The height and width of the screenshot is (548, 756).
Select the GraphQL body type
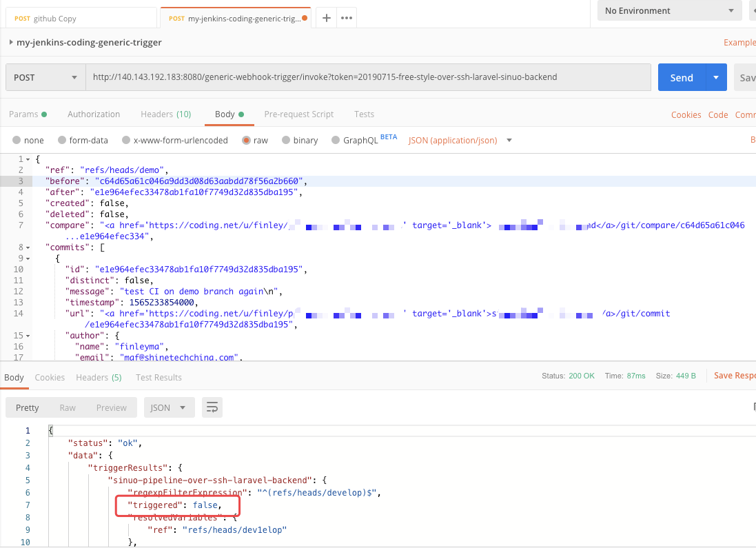[336, 140]
